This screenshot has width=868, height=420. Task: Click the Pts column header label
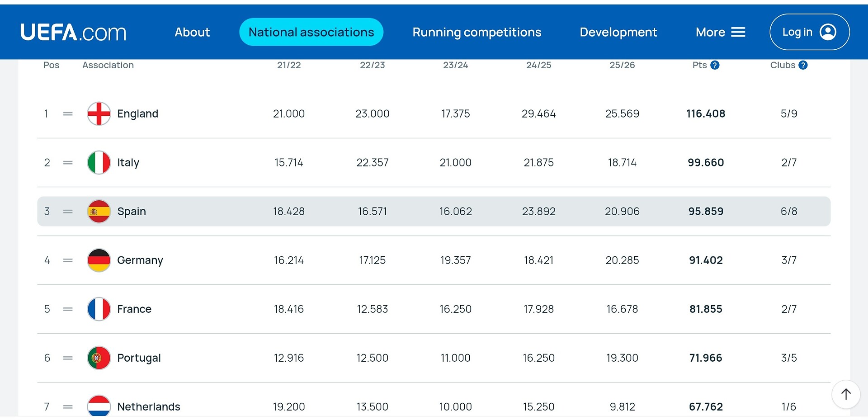[x=699, y=65]
